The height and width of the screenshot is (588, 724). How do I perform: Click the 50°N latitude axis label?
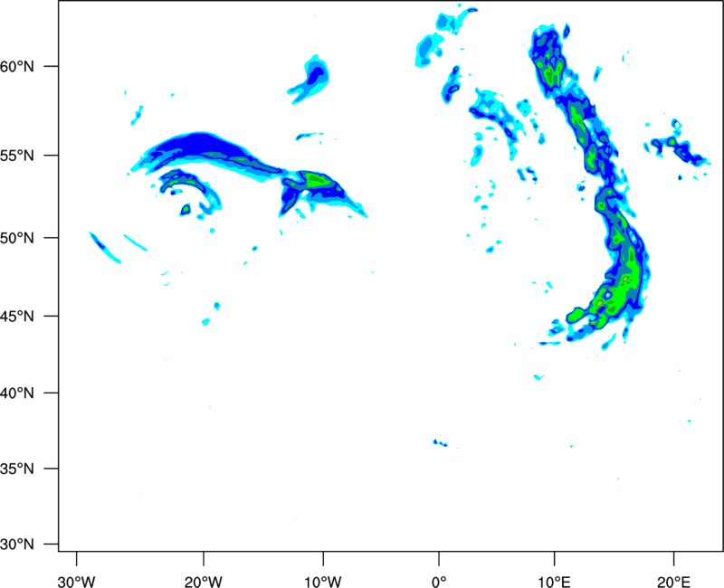(x=17, y=238)
